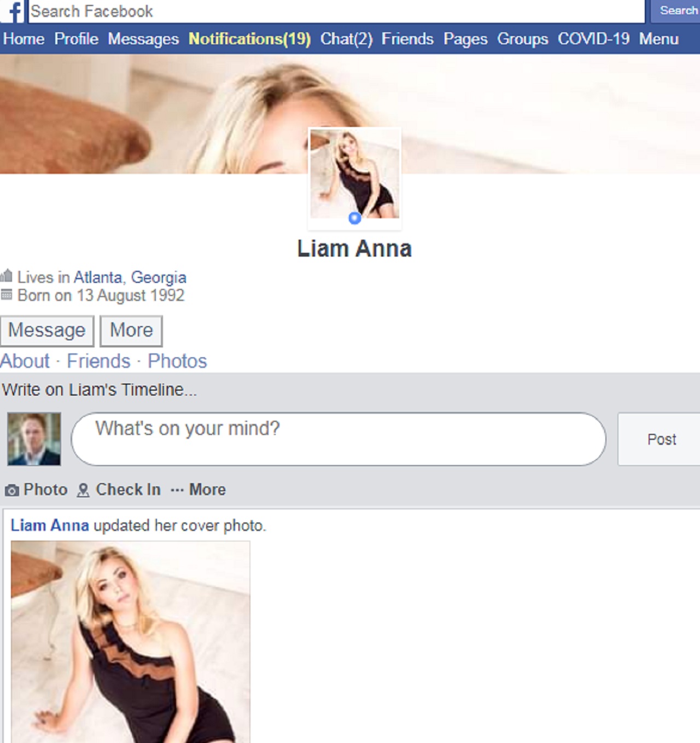Open Friends in the top navigation bar
700x743 pixels.
point(407,39)
